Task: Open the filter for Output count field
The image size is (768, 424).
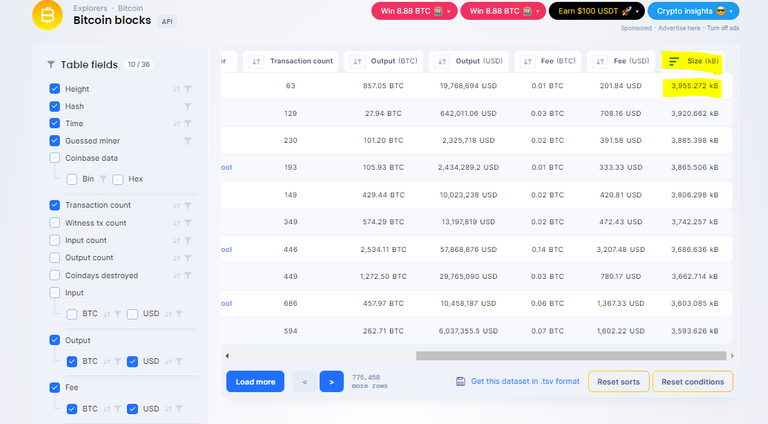Action: pos(188,258)
